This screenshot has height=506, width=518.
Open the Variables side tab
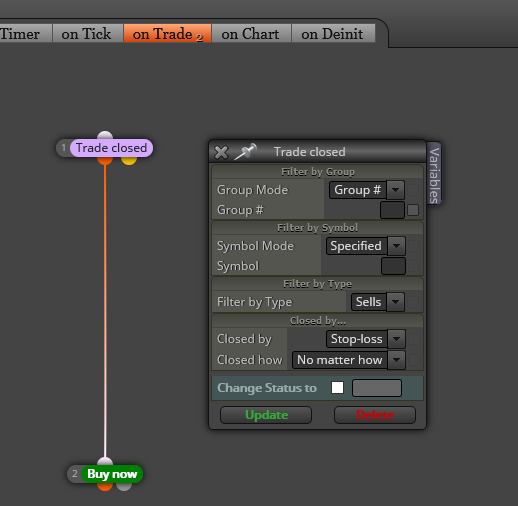point(434,174)
